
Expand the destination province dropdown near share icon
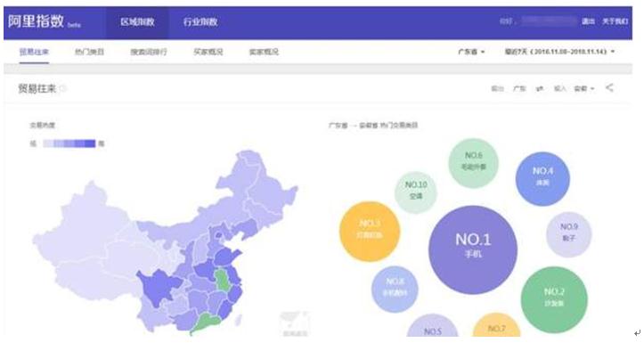[x=584, y=89]
